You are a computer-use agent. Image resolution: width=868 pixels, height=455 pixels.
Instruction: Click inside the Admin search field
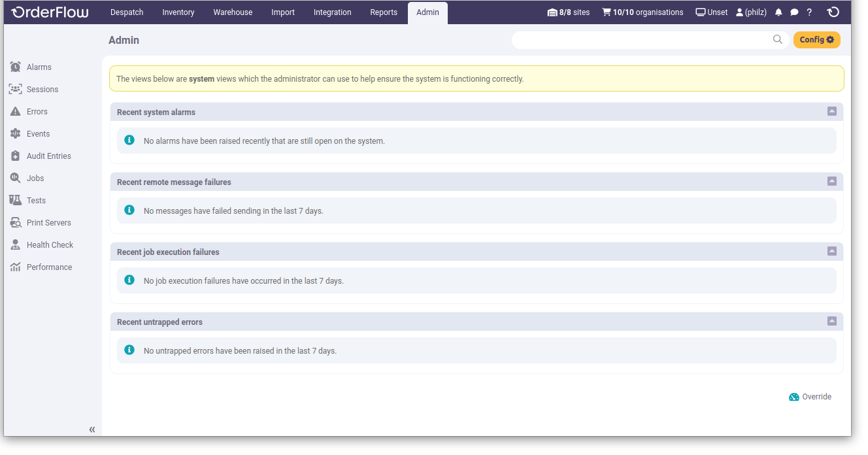tap(644, 40)
